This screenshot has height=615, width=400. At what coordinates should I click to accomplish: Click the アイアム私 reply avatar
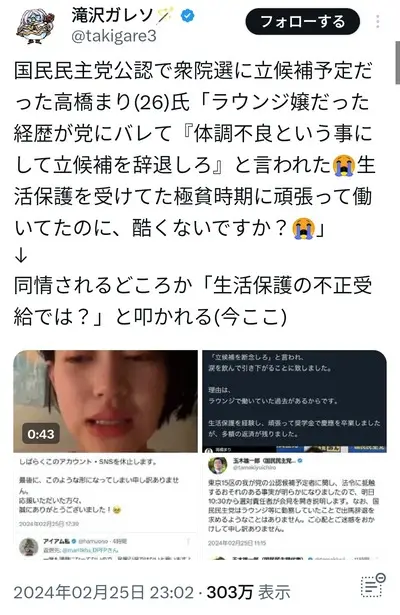tap(29, 547)
